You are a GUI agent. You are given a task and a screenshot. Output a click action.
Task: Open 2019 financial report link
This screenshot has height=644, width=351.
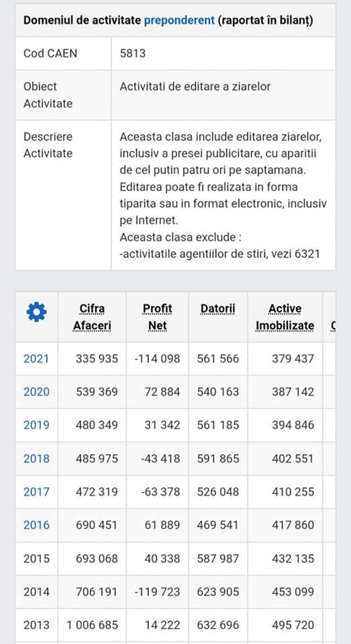point(35,425)
